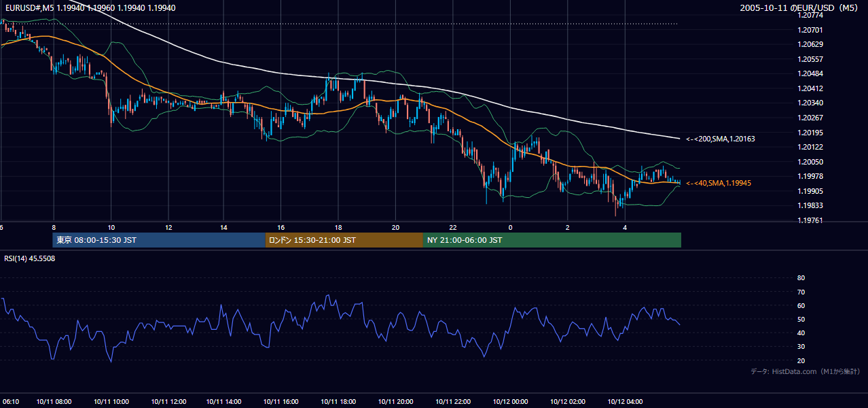
Task: Click the RSI level 60 label
Action: (801, 305)
